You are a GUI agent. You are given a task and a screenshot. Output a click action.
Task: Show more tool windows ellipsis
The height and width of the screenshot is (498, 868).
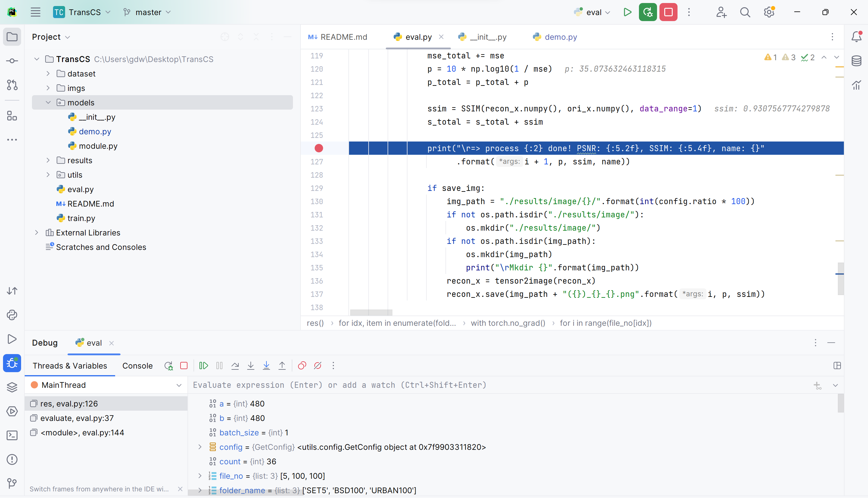pos(12,140)
